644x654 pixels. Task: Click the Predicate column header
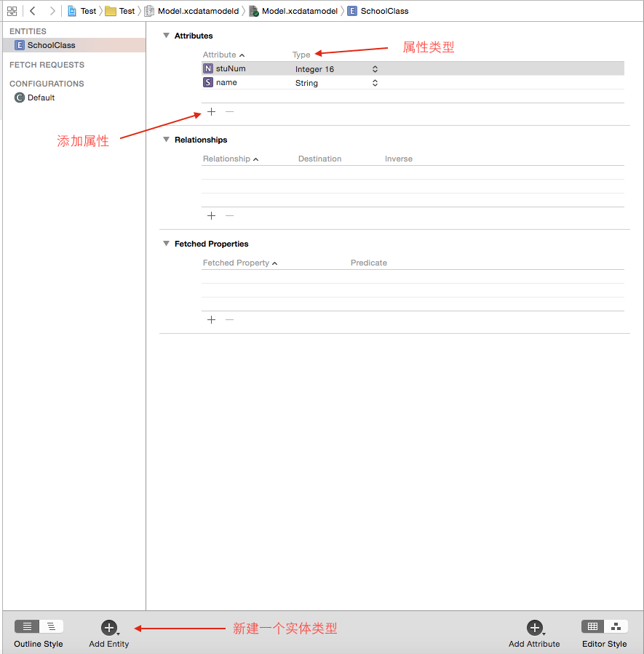(x=369, y=263)
